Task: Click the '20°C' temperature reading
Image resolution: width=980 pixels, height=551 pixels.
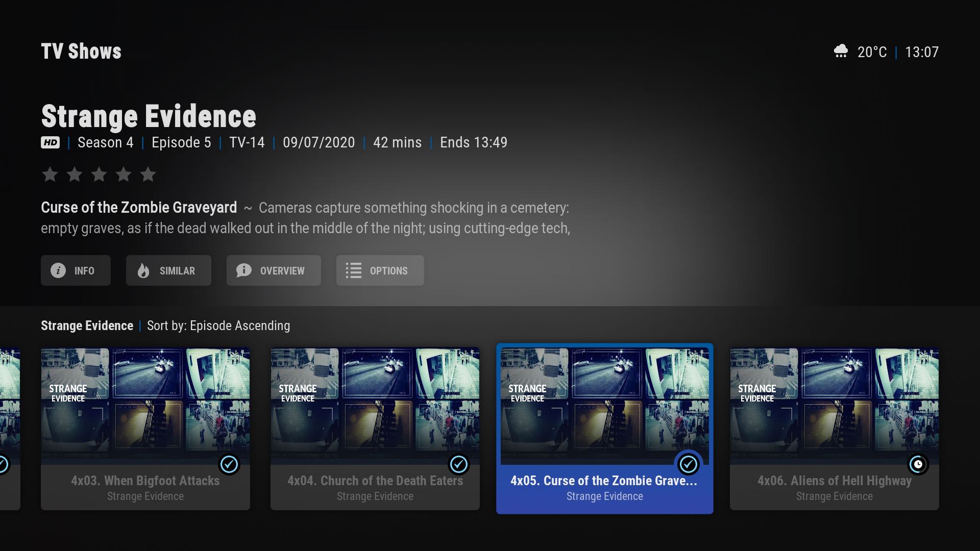Action: (872, 52)
